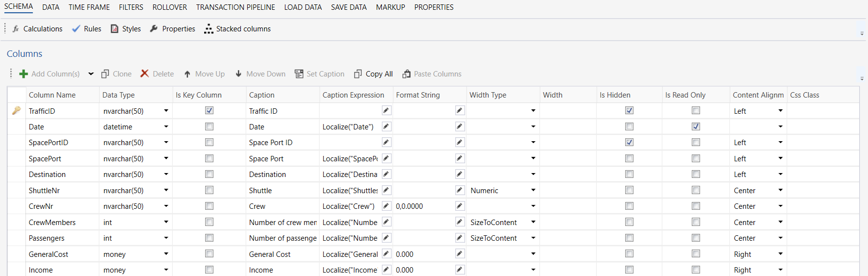Open Add Column(s) dropdown arrow
The height and width of the screenshot is (276, 868).
91,74
